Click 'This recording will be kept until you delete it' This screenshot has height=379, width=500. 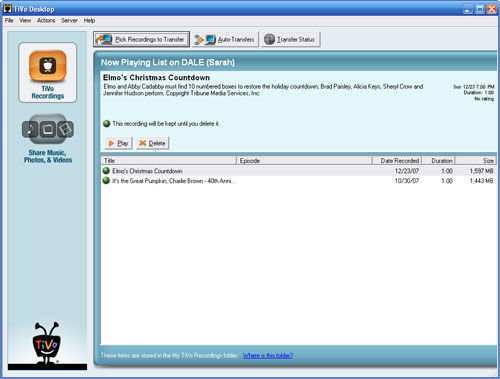166,124
